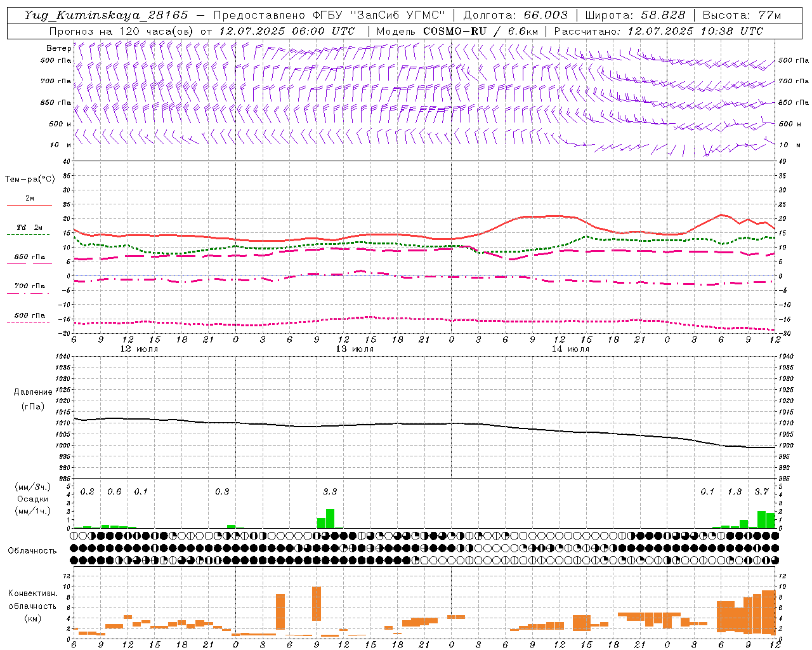
Task: Click the solid red legend line under 2м
Action: pos(29,205)
